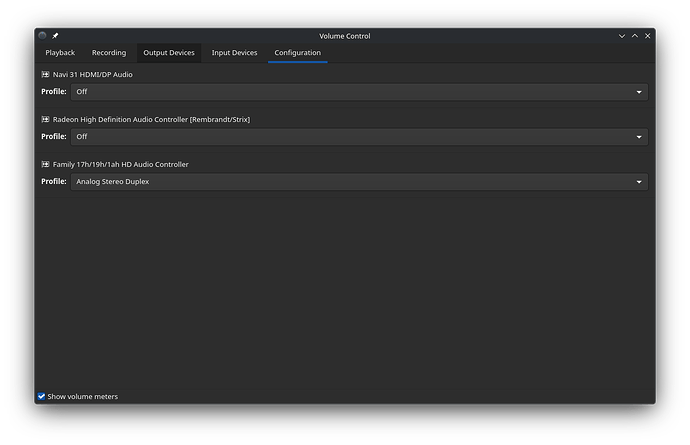Select the Input Devices tab

(x=234, y=53)
